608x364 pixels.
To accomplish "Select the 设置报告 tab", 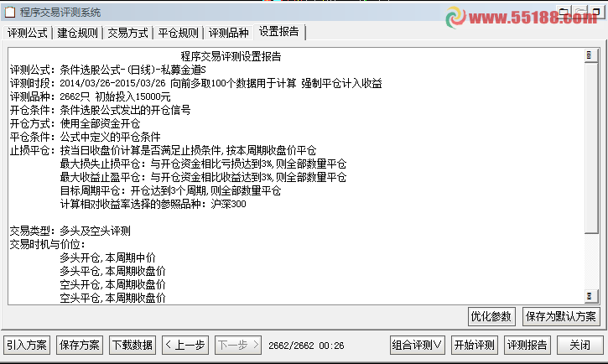I will click(x=279, y=32).
